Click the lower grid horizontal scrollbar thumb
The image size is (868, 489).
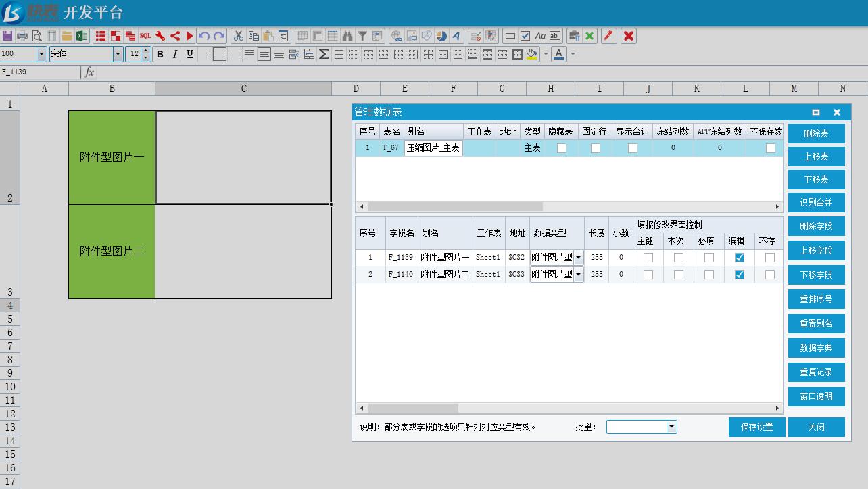click(413, 408)
